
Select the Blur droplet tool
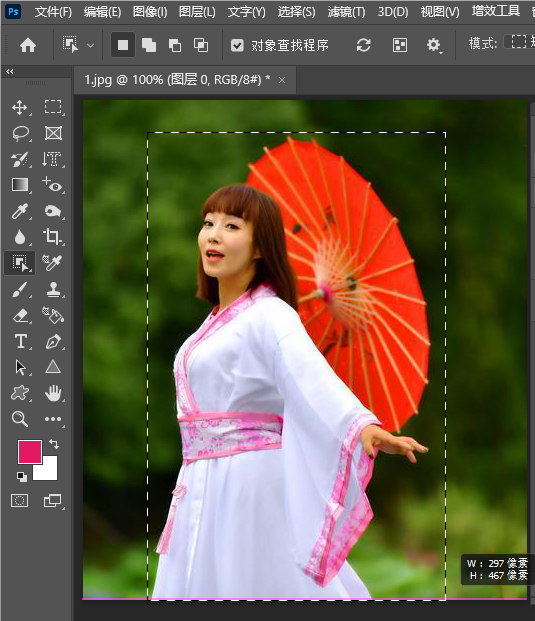(20, 237)
